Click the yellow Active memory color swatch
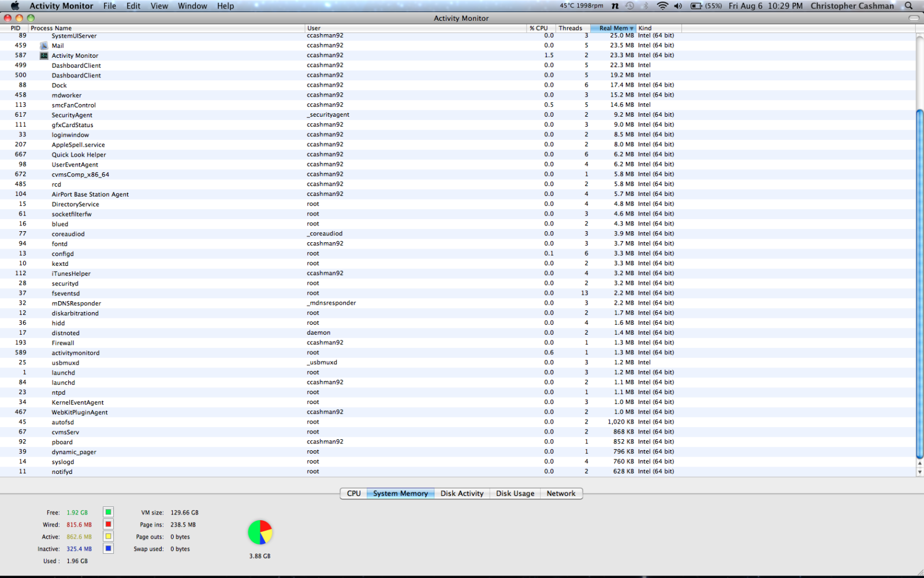The image size is (924, 578). tap(108, 536)
